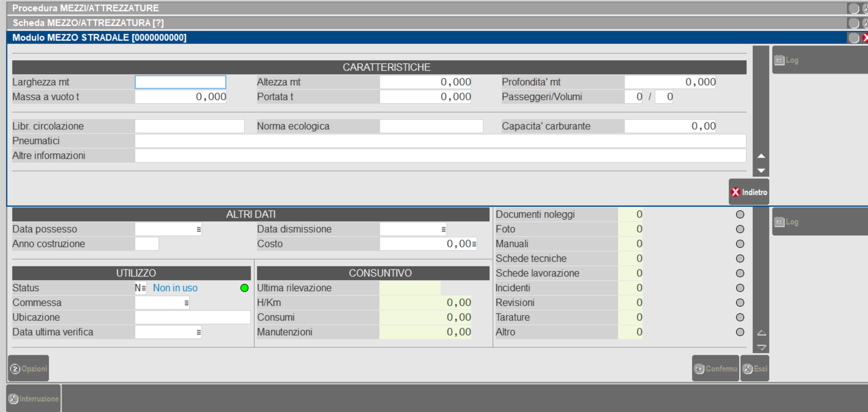The image size is (868, 412).
Task: Click the red X Indietro button
Action: point(749,192)
